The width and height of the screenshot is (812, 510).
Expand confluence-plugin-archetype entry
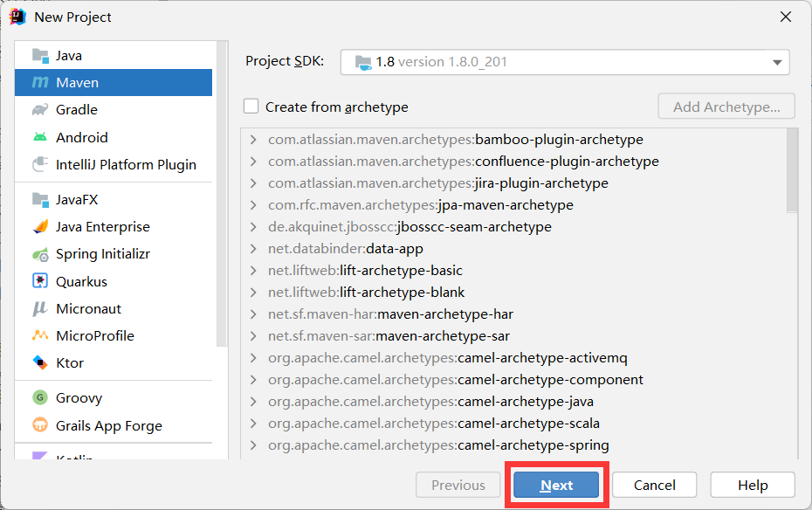pyautogui.click(x=253, y=162)
